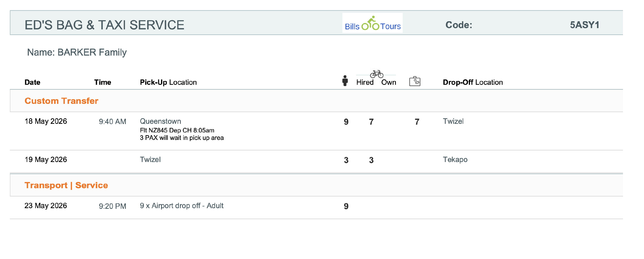
Task: Click the luggage bag icon
Action: (x=415, y=81)
